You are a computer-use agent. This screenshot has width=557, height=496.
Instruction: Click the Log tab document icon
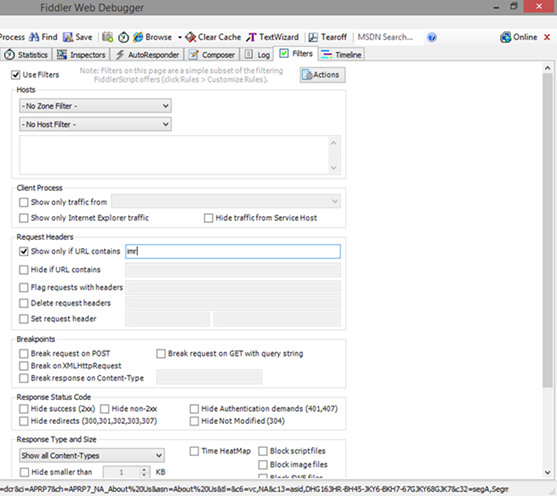tap(249, 54)
